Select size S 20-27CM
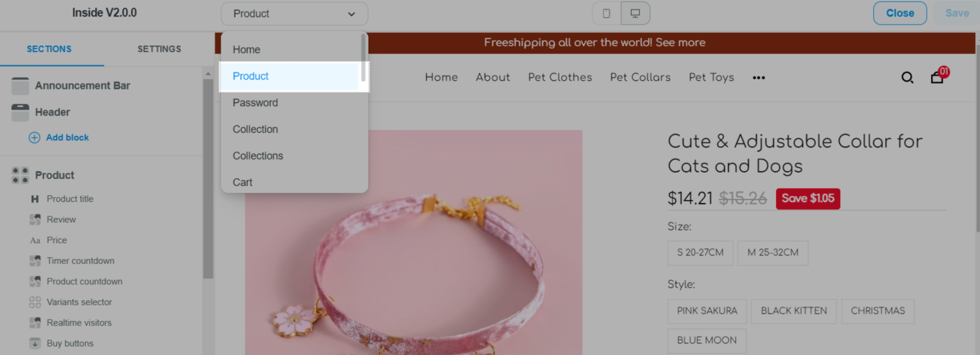 700,253
